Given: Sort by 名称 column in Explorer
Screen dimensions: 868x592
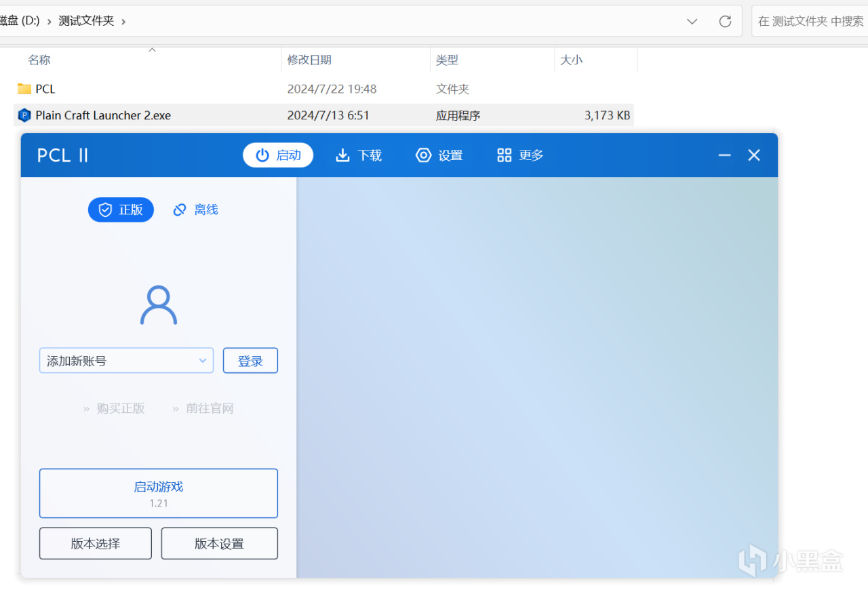Looking at the screenshot, I should 39,60.
